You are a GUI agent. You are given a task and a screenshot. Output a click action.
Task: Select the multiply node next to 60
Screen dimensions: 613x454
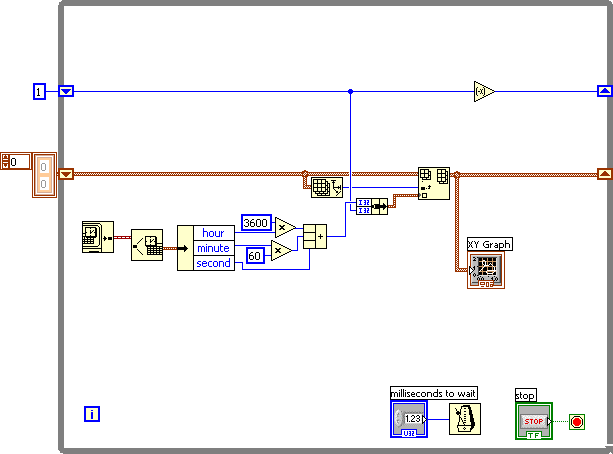[281, 251]
